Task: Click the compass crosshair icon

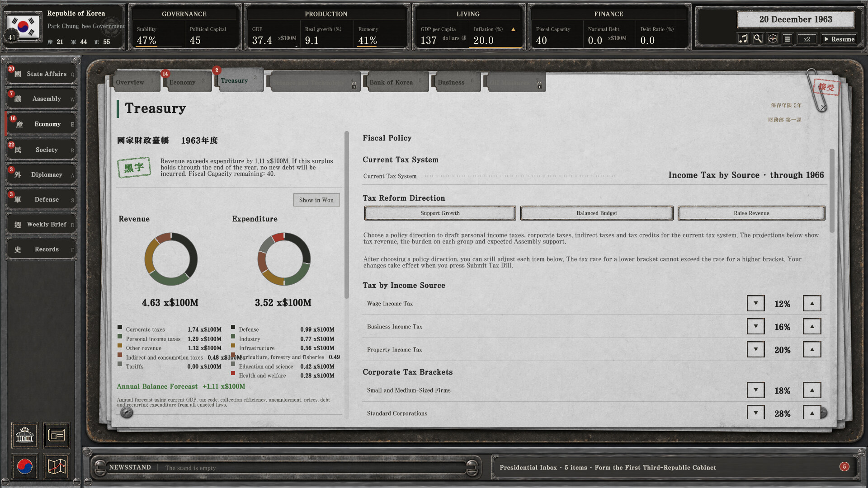Action: 773,39
